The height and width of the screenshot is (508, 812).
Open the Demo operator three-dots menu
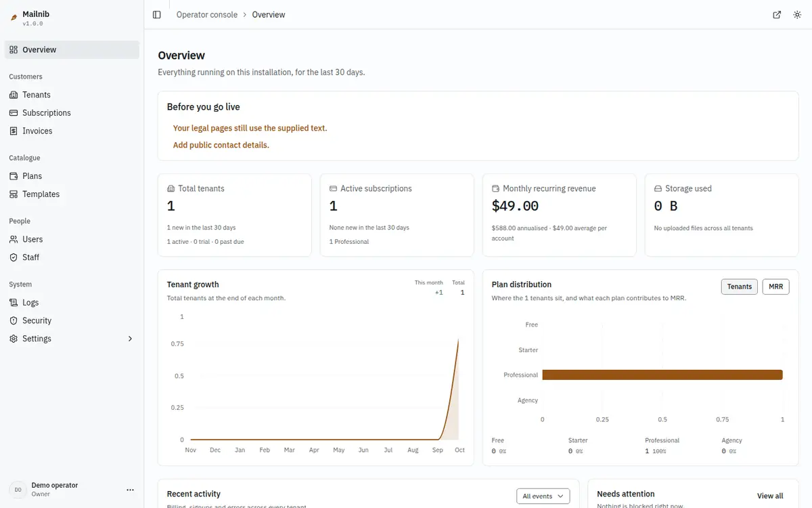pos(131,490)
